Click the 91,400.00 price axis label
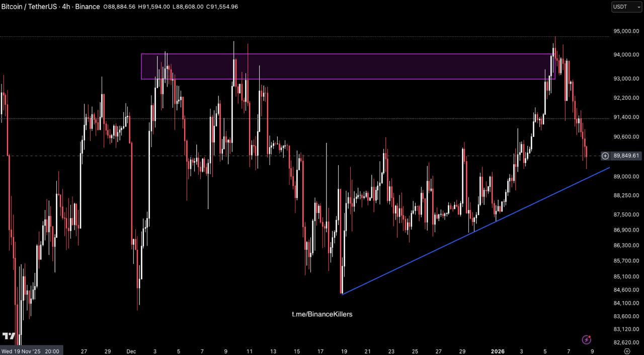This screenshot has height=355, width=644. tap(626, 117)
